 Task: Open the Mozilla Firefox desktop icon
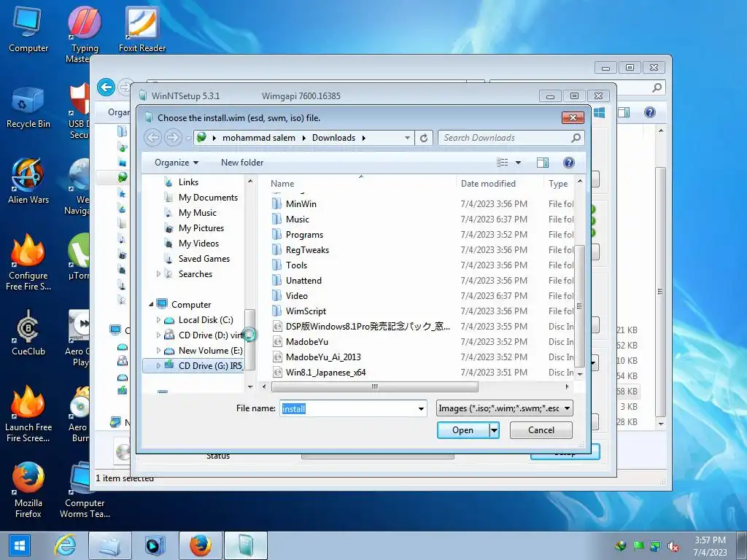[28, 491]
